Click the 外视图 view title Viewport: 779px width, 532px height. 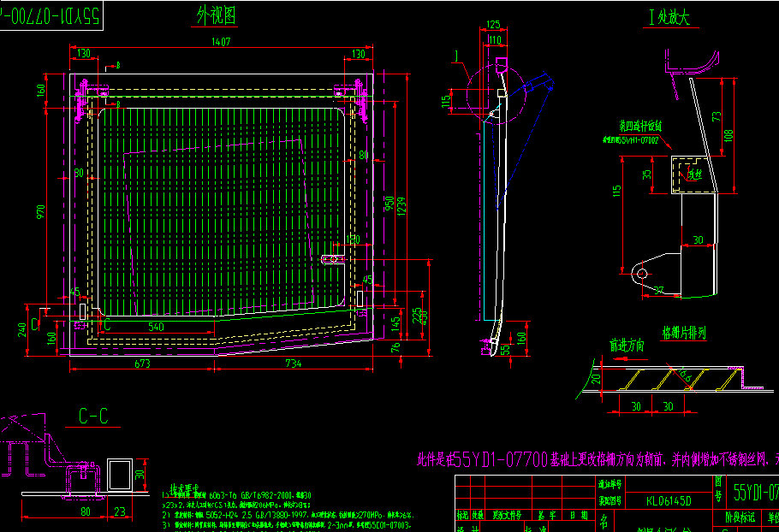(x=216, y=15)
